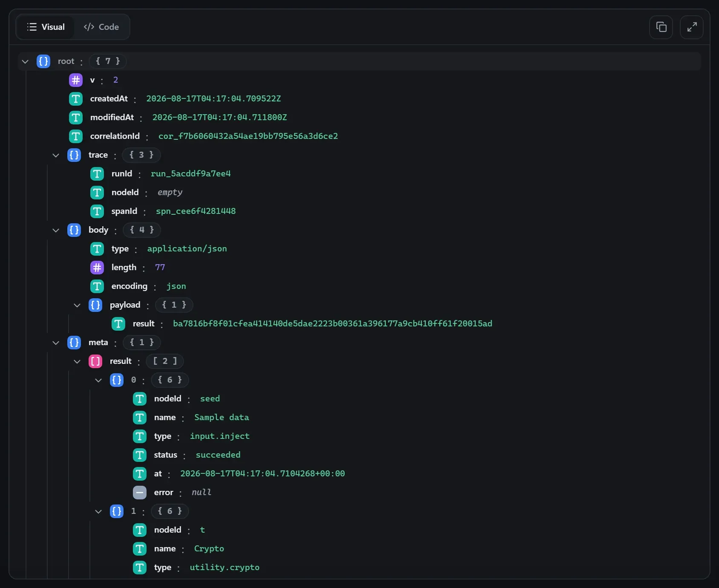Select the utility.crypto type value

coord(224,568)
